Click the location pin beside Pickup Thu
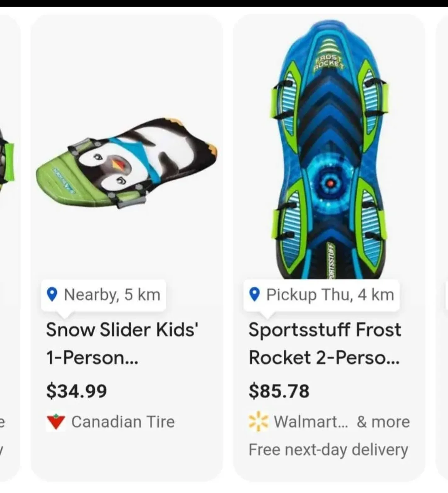This screenshot has width=448, height=493. (255, 294)
